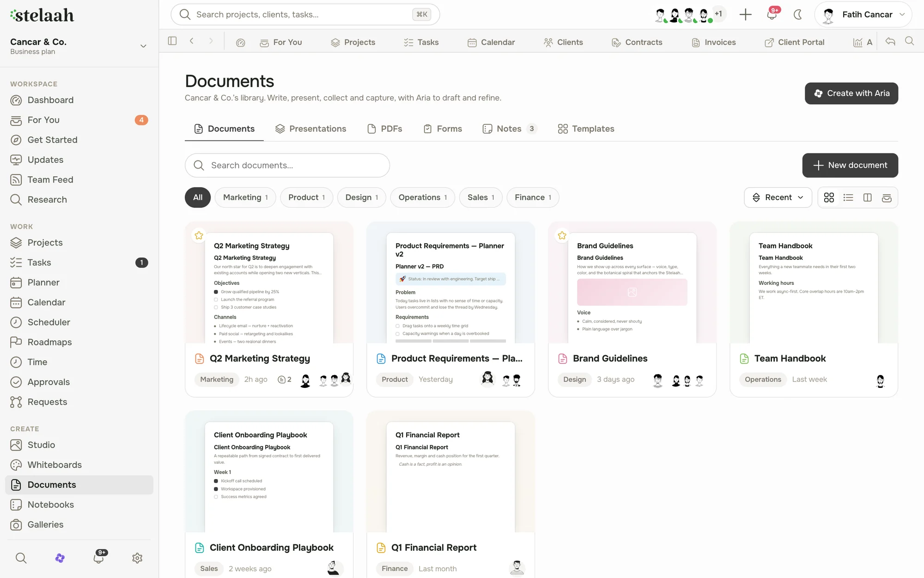
Task: Open the search icon at sidebar bottom
Action: (x=21, y=558)
